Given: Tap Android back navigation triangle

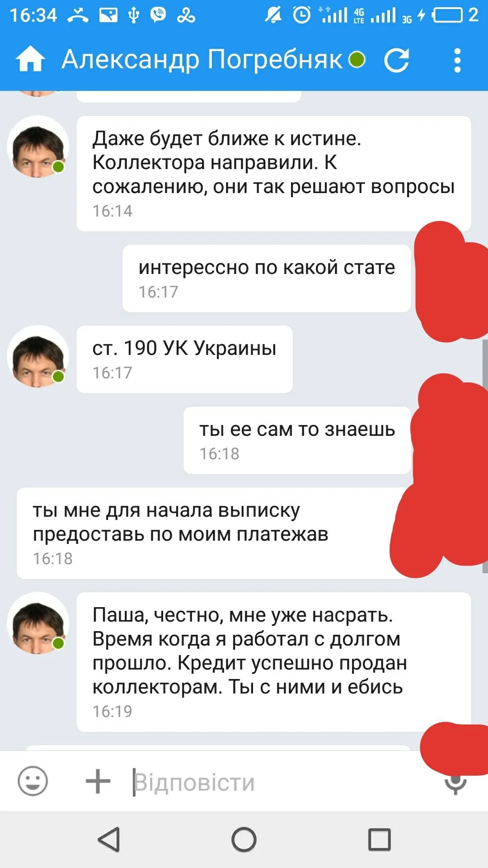Looking at the screenshot, I should point(109,840).
